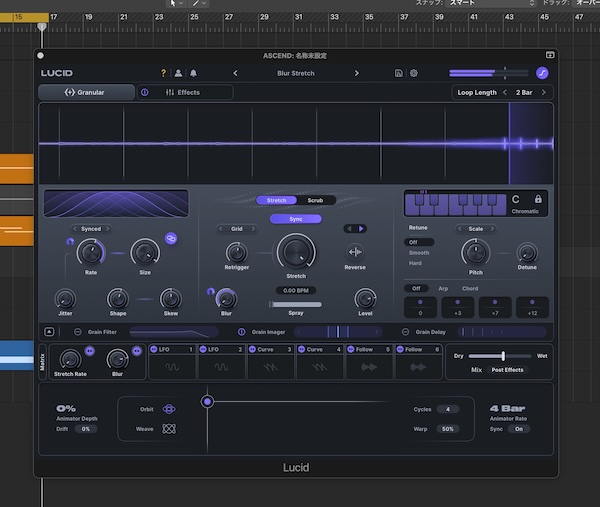Screen dimensions: 600x507
Task: Switch to Effects tab
Action: [x=185, y=92]
